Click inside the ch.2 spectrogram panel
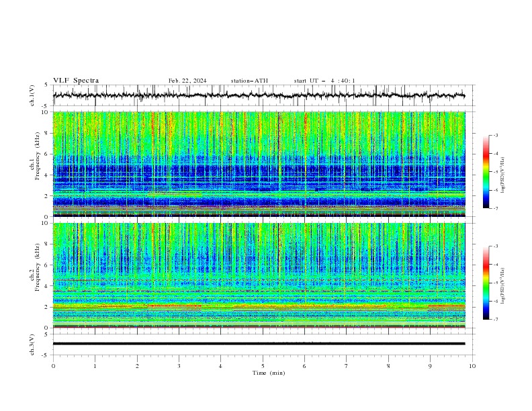532x411 pixels. click(259, 275)
